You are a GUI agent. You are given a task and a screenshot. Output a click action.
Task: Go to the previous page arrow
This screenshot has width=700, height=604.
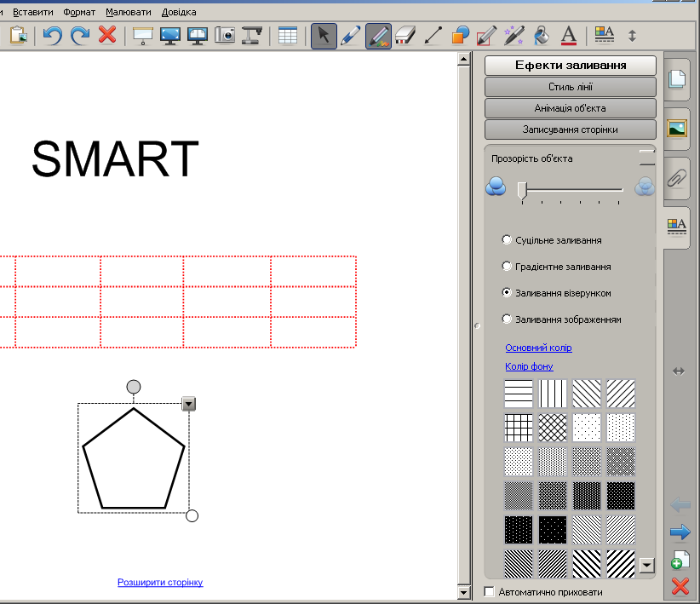tap(680, 505)
